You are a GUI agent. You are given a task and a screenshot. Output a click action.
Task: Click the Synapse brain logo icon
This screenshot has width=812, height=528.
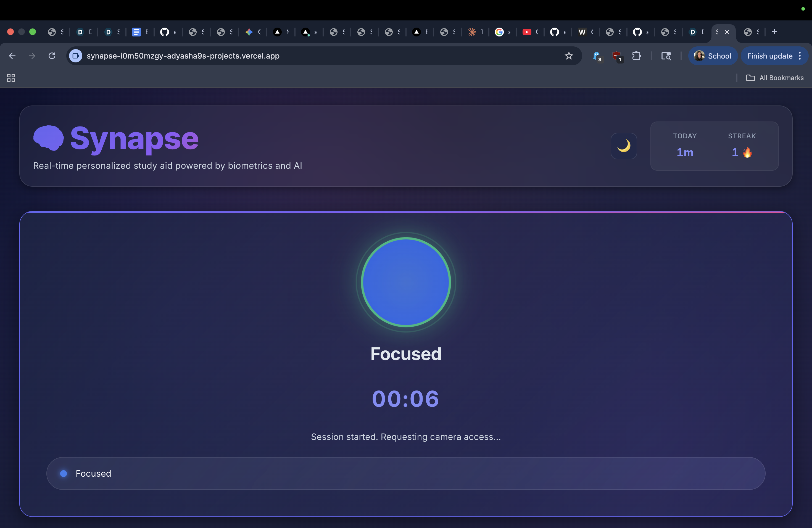[x=48, y=138]
